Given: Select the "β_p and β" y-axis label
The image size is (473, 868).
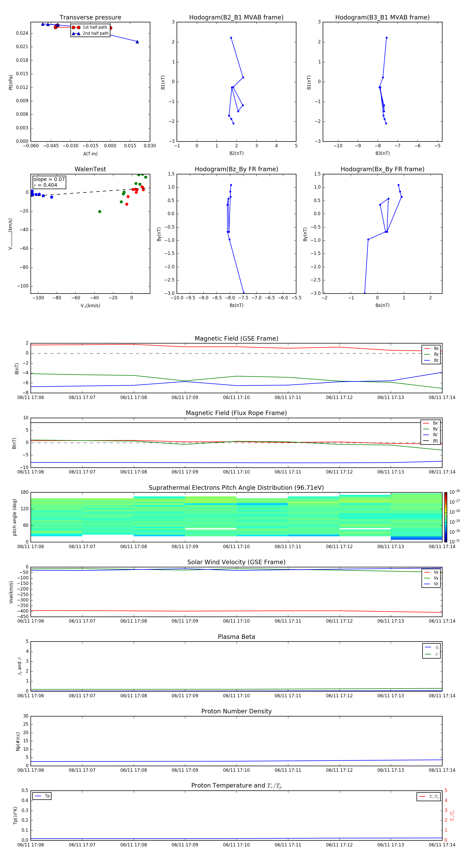Looking at the screenshot, I should click(19, 666).
